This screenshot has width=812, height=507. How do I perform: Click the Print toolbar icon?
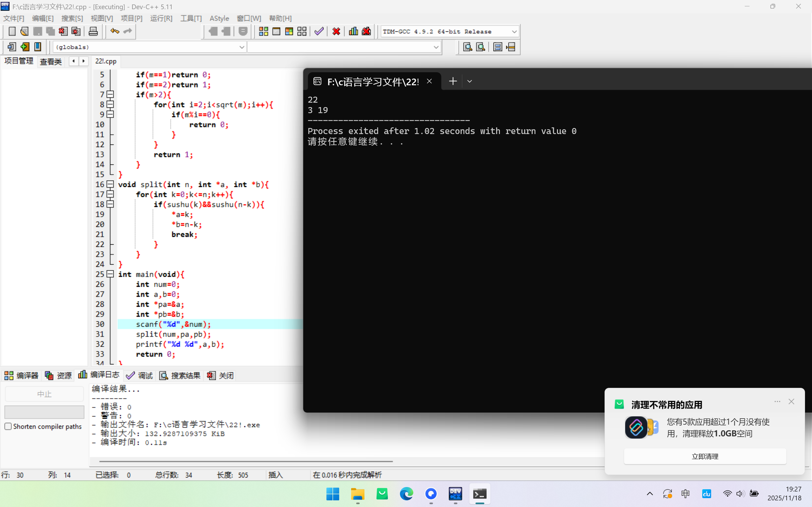pyautogui.click(x=93, y=31)
